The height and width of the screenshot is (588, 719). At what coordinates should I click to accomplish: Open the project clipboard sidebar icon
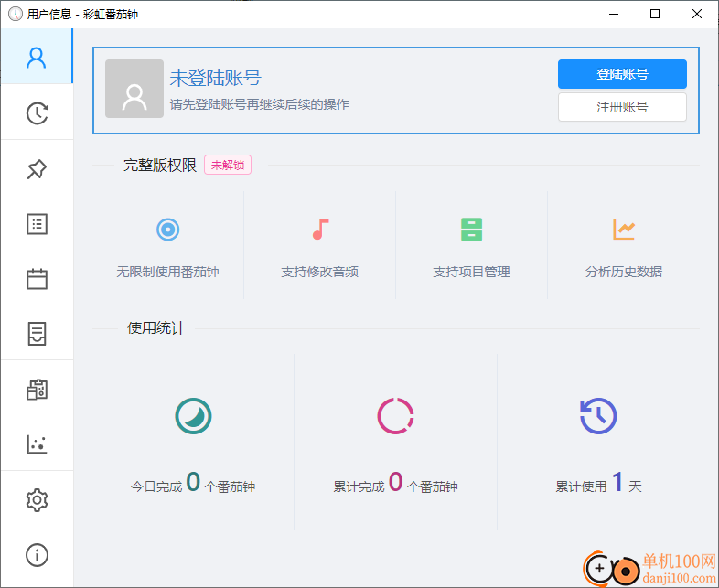point(37,390)
